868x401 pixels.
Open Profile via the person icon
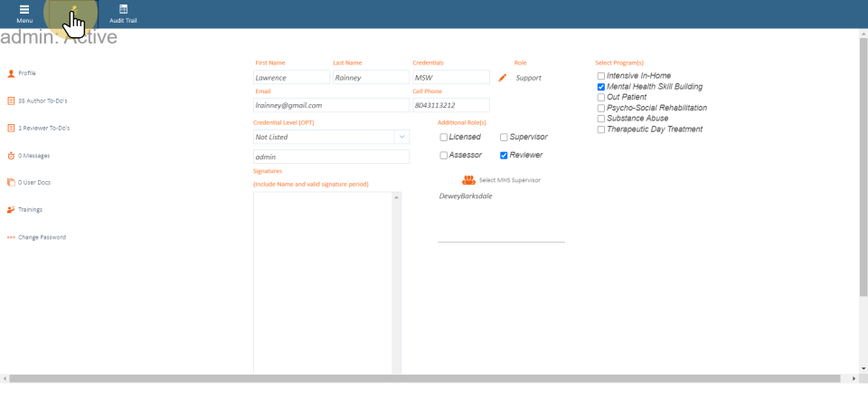(x=11, y=73)
